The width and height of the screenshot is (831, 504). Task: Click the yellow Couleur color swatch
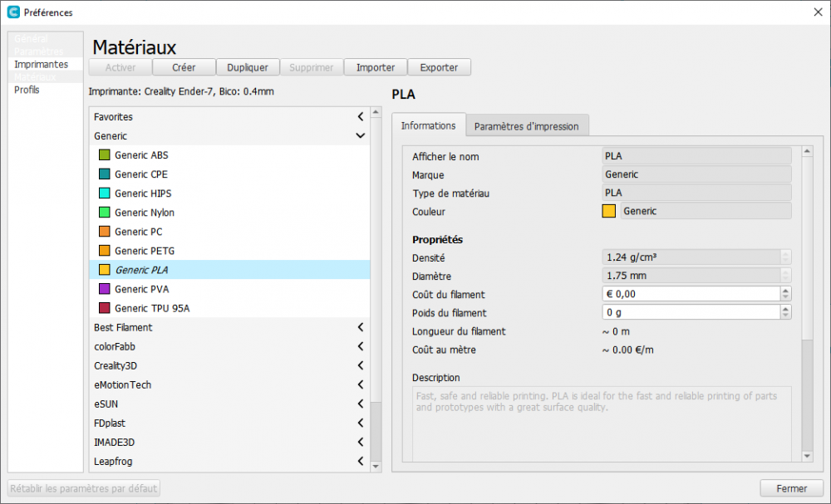coord(609,211)
